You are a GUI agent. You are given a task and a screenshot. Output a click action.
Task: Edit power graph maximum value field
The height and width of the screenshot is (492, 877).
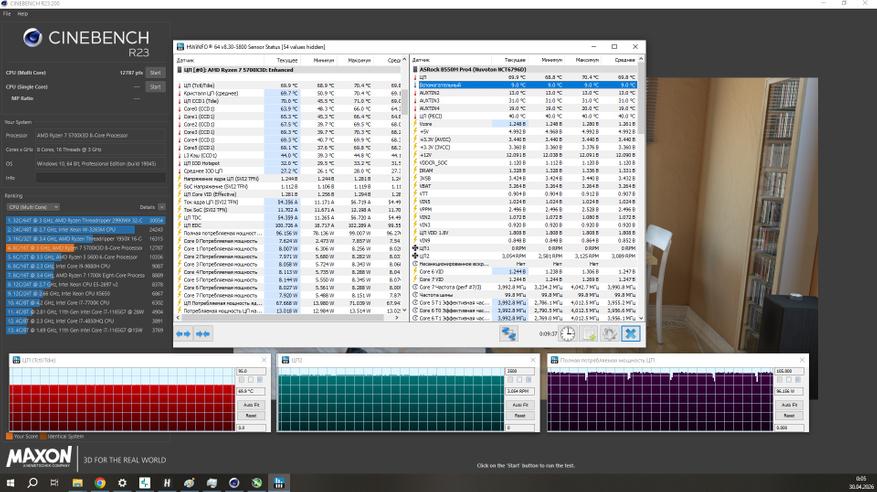pos(789,371)
